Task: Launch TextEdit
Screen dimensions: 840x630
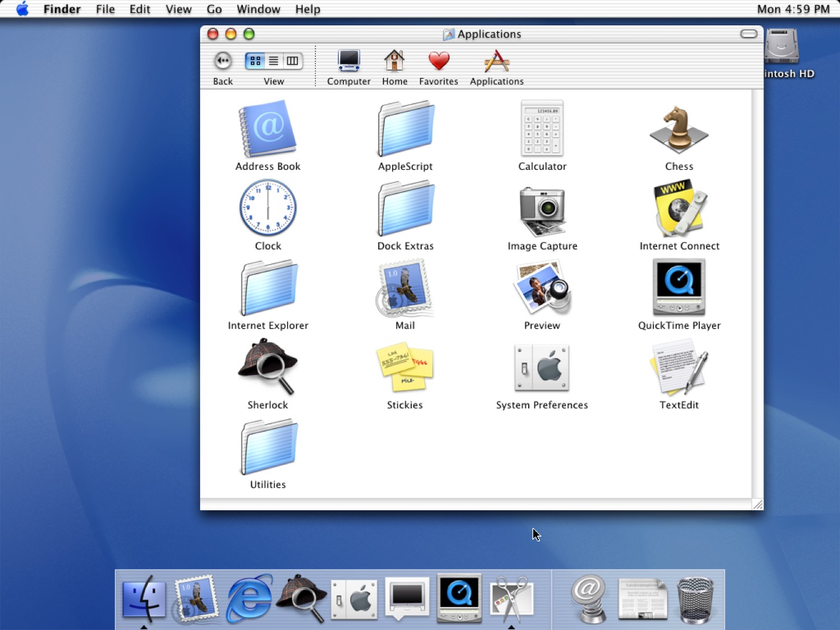Action: (x=678, y=368)
